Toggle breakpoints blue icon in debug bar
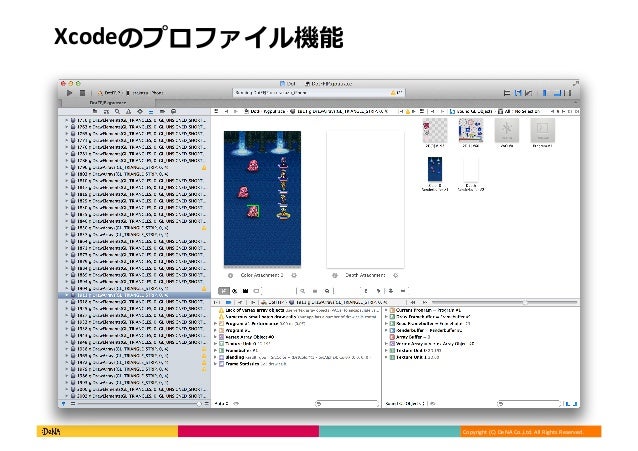 [228, 302]
